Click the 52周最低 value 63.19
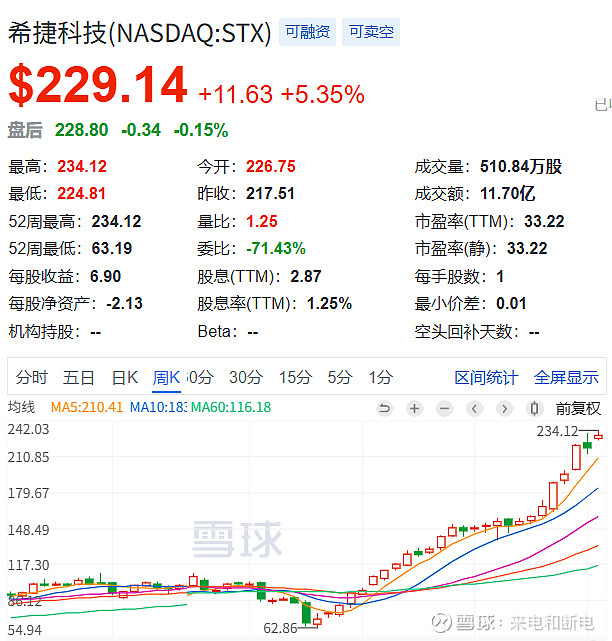Screen dimensions: 612x641 112,248
